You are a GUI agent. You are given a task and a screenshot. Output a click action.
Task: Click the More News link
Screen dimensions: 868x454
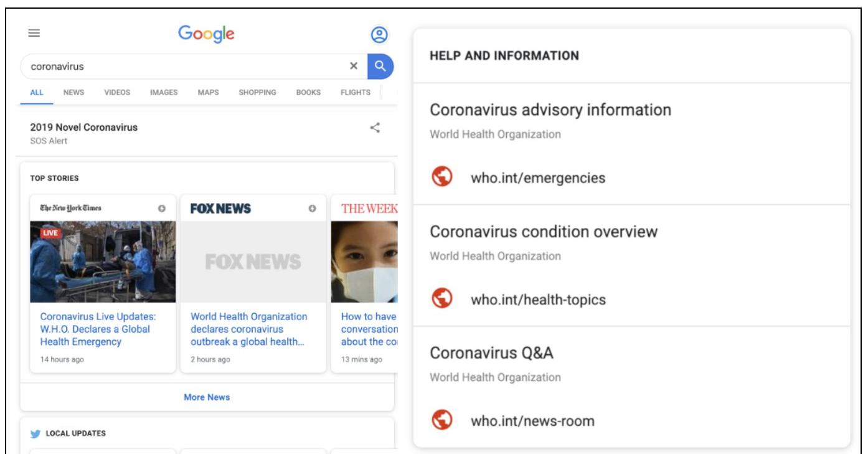point(207,397)
